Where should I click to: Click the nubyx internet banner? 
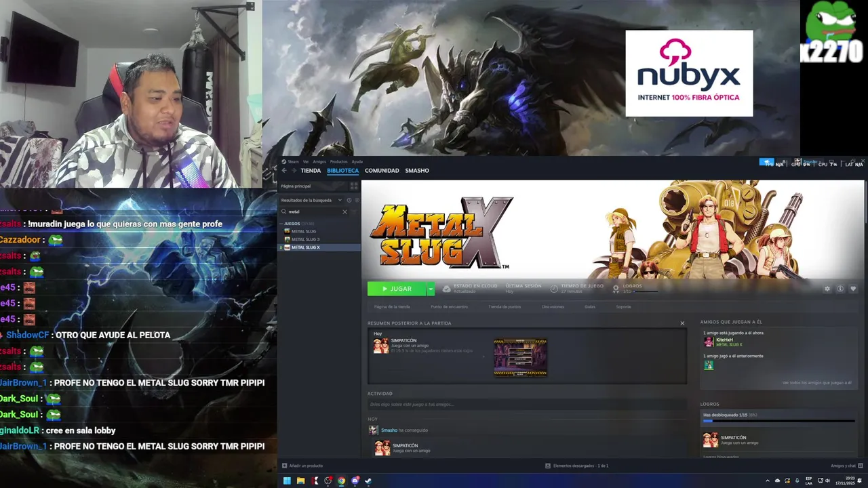689,73
